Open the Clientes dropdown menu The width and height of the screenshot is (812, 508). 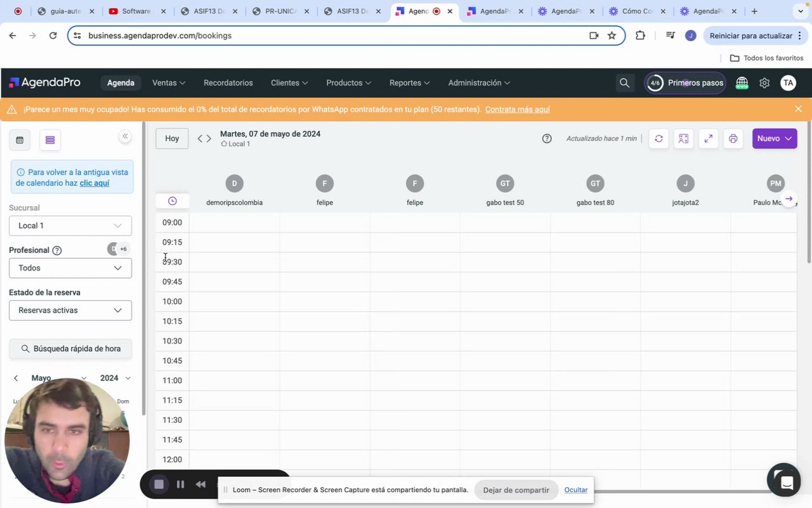click(289, 83)
